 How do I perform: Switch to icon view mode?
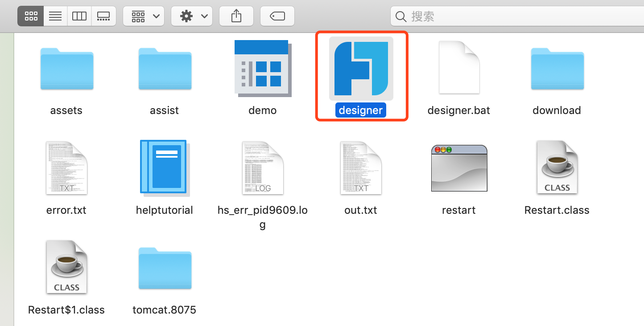pos(31,16)
